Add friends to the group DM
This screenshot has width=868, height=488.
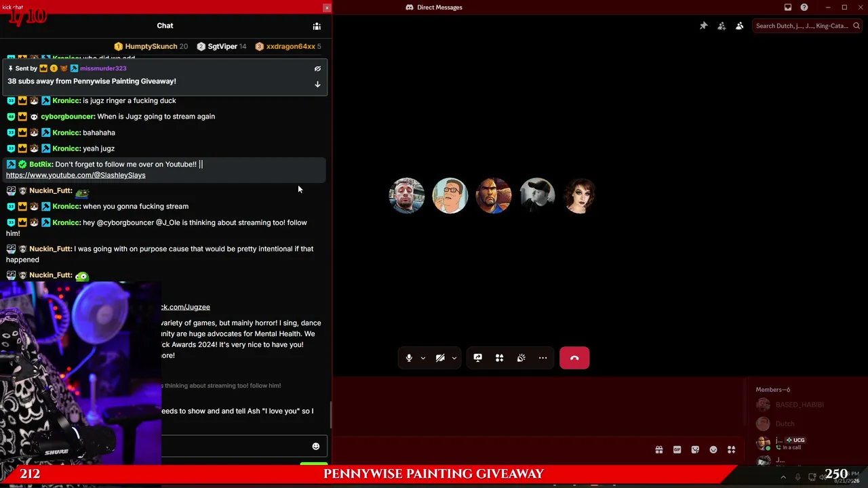click(x=722, y=26)
